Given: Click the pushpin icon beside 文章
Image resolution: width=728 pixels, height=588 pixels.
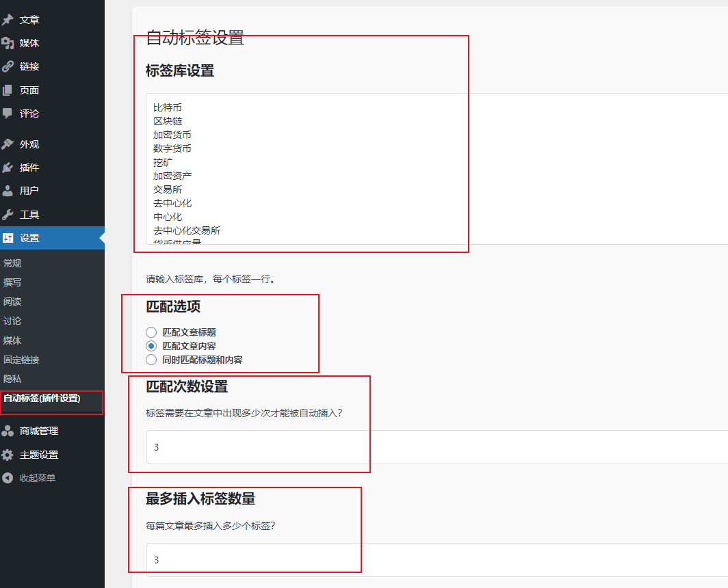Looking at the screenshot, I should point(8,20).
